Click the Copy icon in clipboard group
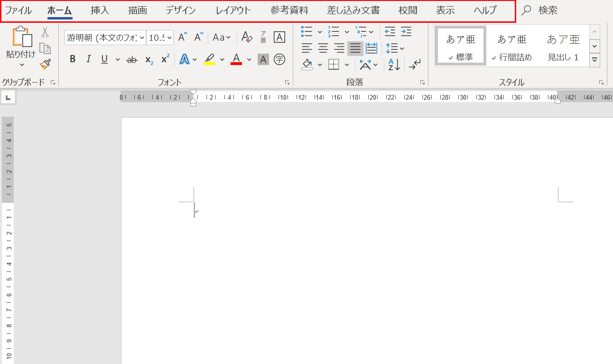This screenshot has width=613, height=364. coord(45,48)
